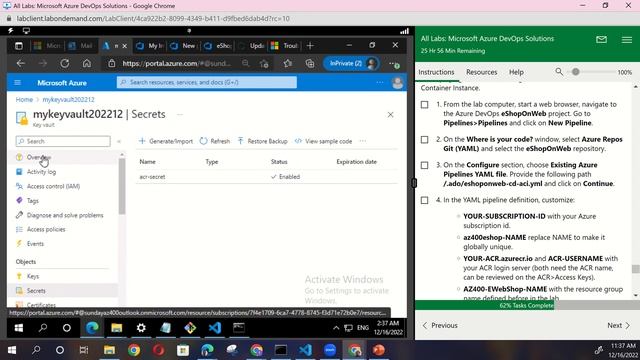Open Edge from VM taskbar

coord(92,328)
